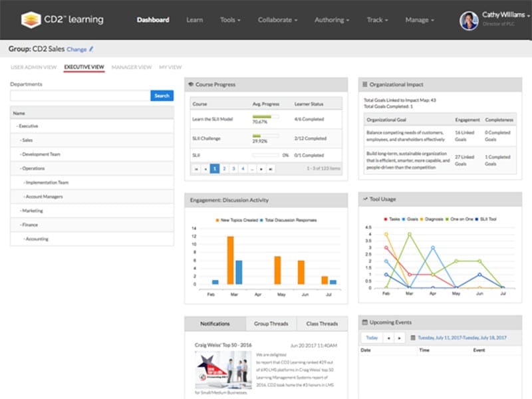
Task: Click the Search button in Departments
Action: point(162,96)
